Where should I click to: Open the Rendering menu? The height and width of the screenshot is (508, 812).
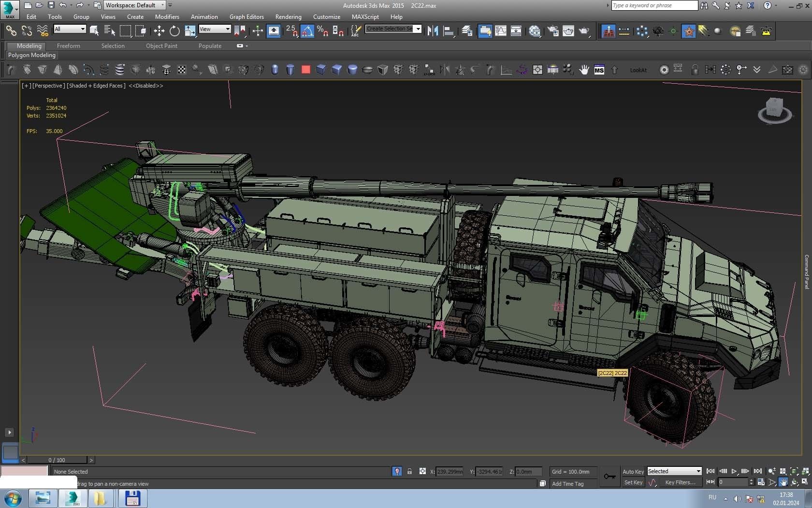(288, 16)
